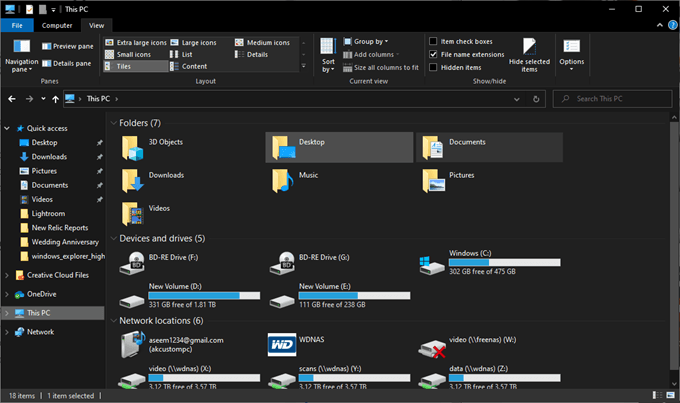Select the Tiles layout option
The image size is (680, 403).
click(x=126, y=67)
